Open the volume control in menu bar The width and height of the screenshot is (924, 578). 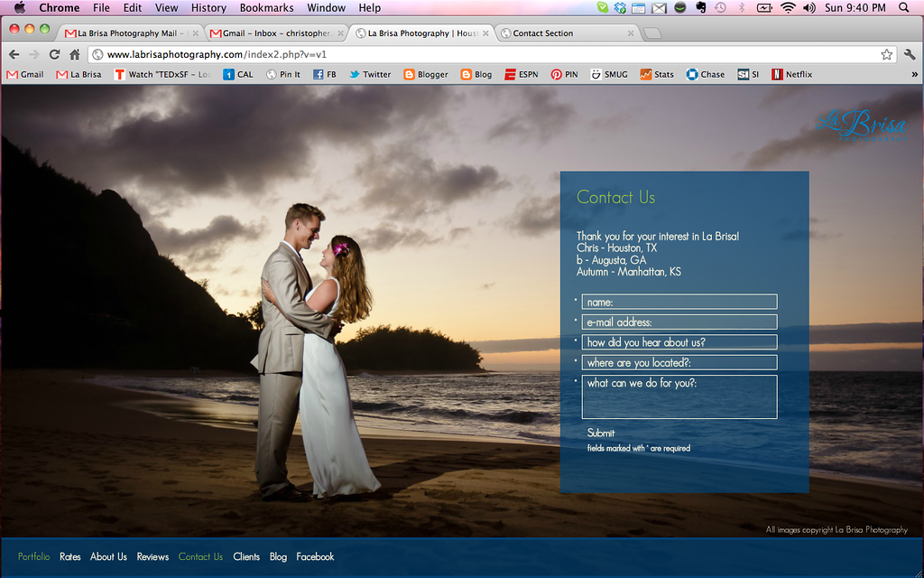pos(809,7)
